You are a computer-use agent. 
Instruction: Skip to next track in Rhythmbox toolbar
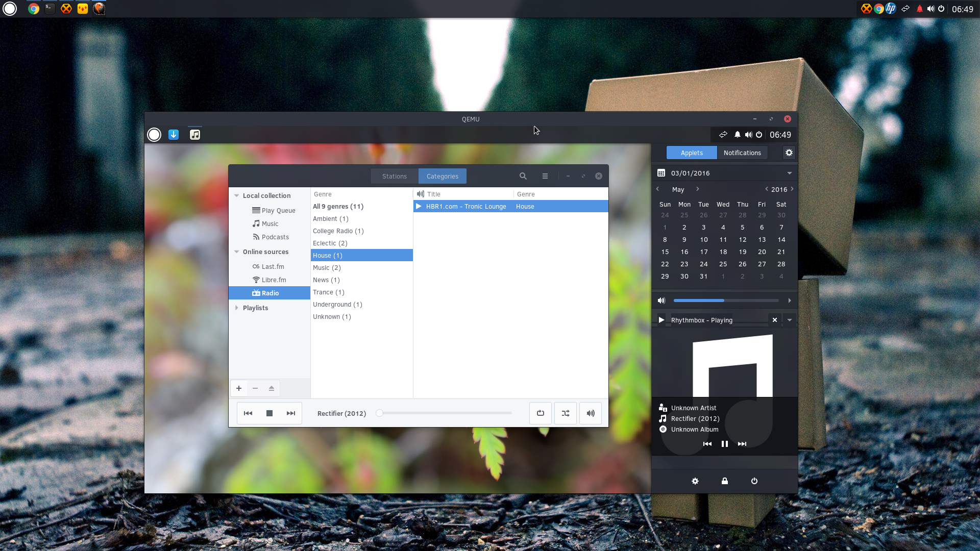(x=291, y=413)
